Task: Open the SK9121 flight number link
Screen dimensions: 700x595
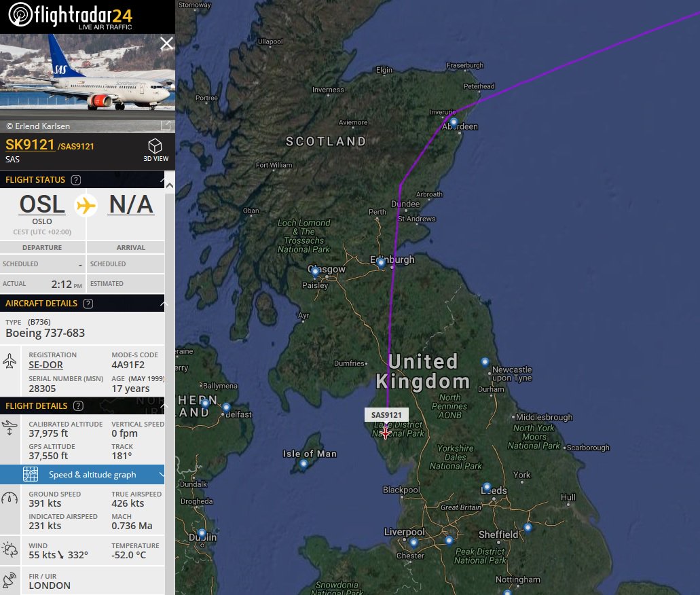Action: point(30,145)
